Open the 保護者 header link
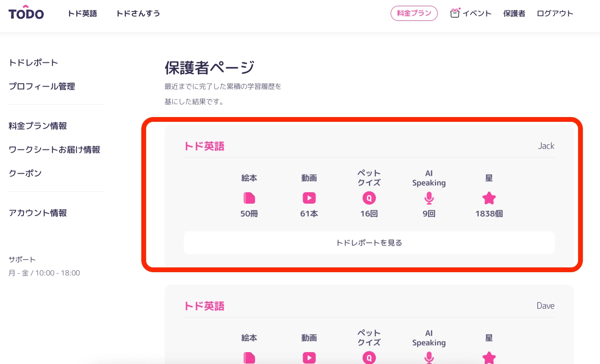The width and height of the screenshot is (600, 364). point(514,14)
